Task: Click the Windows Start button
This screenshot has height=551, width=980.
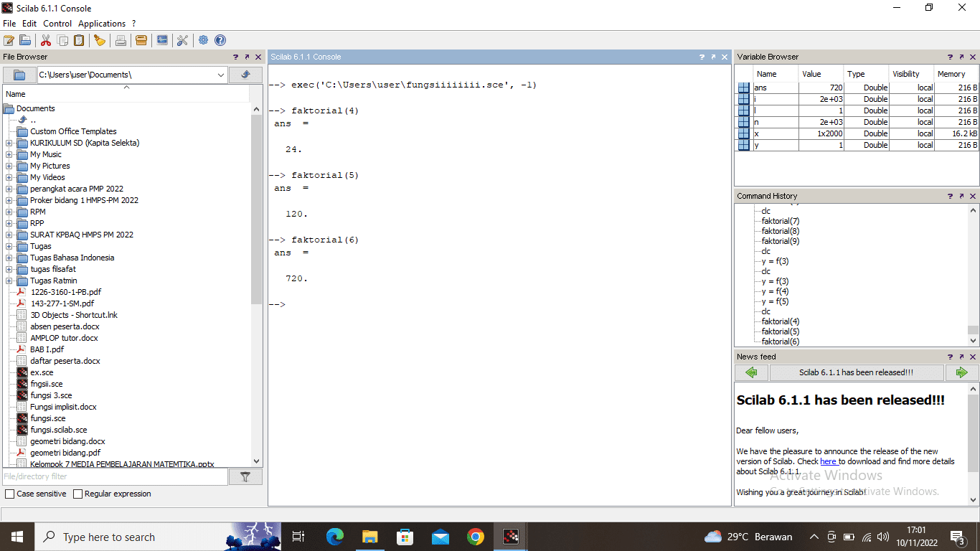Action: pos(17,537)
